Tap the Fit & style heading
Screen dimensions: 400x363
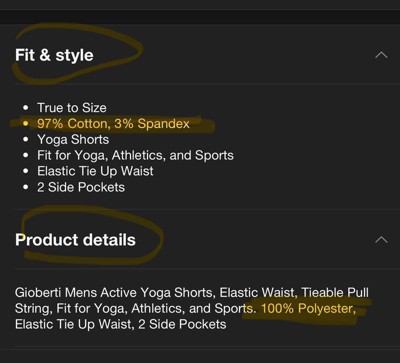click(54, 55)
